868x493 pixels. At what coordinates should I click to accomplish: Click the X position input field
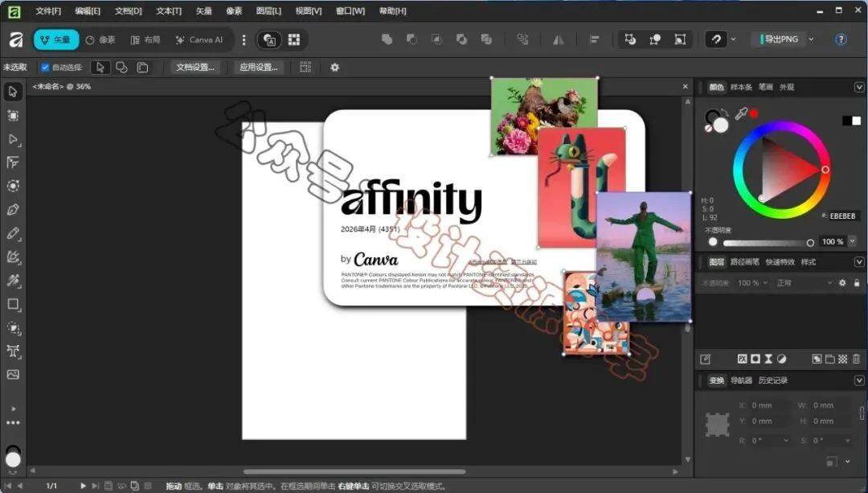770,405
